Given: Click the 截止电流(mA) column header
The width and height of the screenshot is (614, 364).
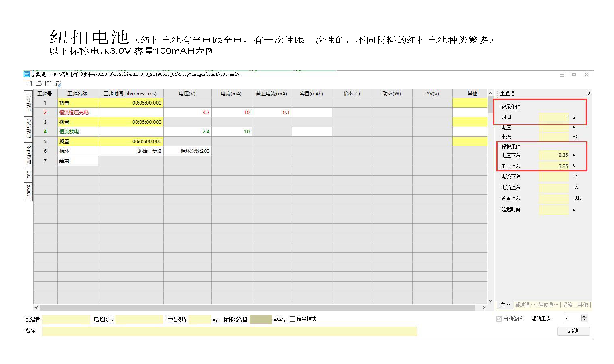Looking at the screenshot, I should click(x=272, y=94).
